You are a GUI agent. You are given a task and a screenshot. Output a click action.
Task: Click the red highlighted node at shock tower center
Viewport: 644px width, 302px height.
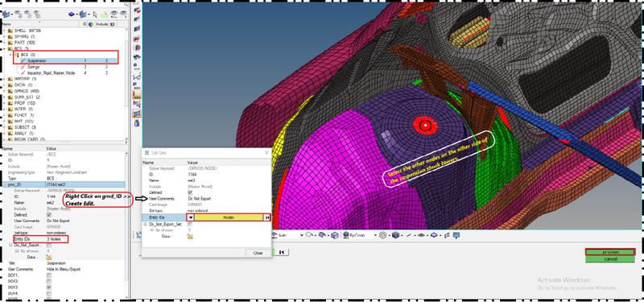coord(427,125)
